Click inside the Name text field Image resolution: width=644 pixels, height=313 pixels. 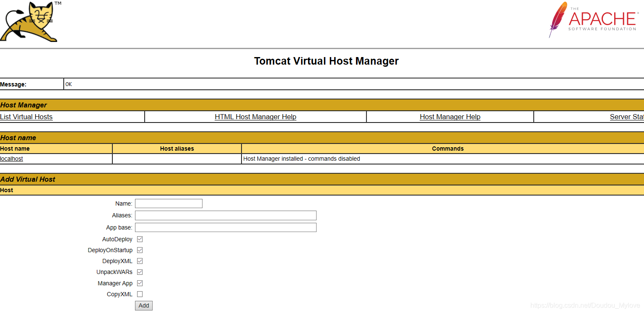pos(169,203)
